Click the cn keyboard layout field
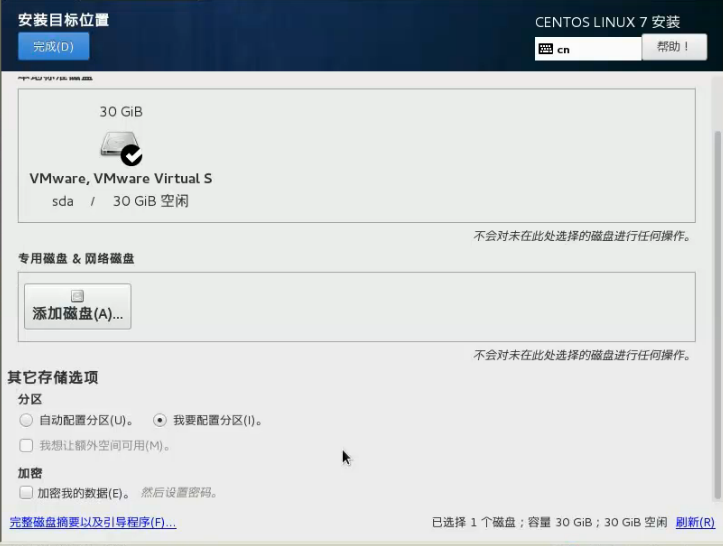This screenshot has width=723, height=546. tap(588, 49)
